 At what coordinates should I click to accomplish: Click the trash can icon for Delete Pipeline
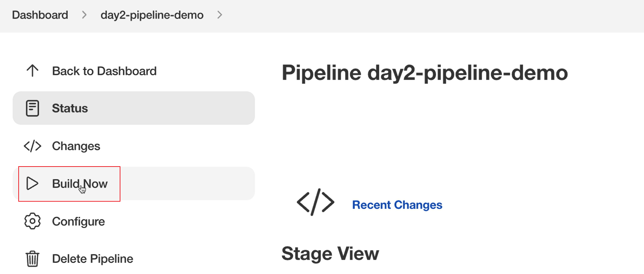[x=32, y=259]
